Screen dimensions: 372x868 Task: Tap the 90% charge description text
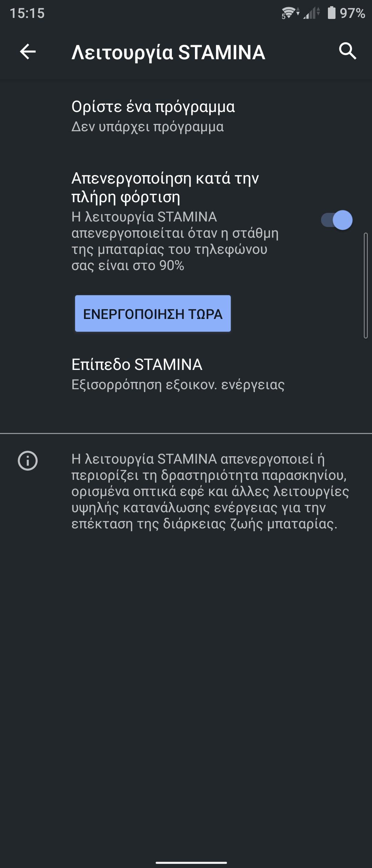pos(175,241)
